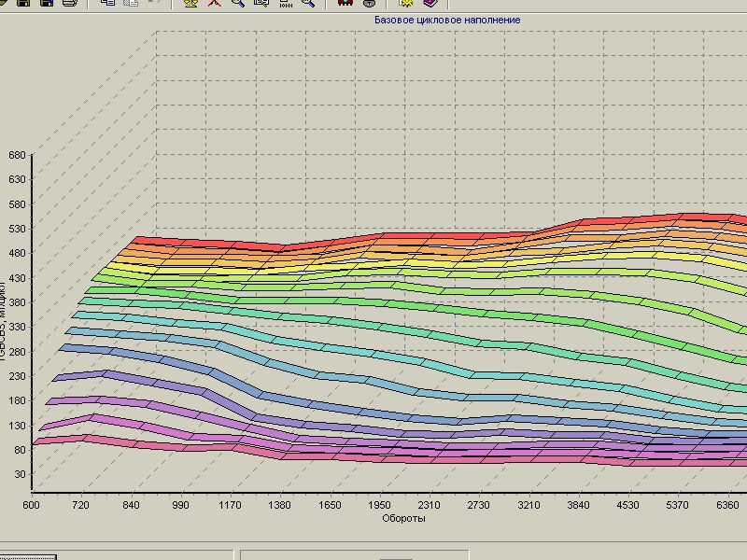Click the purple help book icon
Viewport: 747px width, 560px height.
[x=430, y=3]
